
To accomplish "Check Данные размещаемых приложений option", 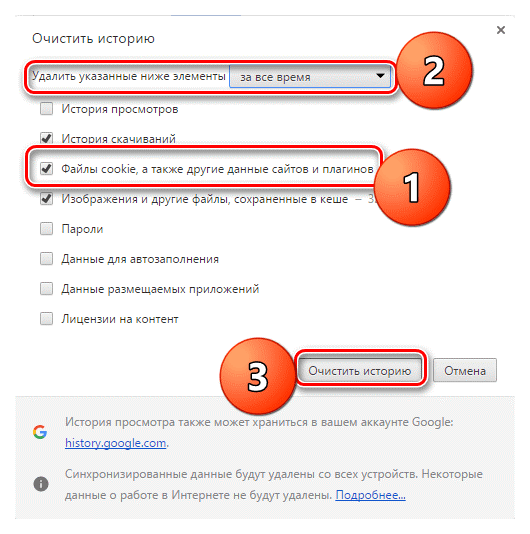I will click(46, 288).
